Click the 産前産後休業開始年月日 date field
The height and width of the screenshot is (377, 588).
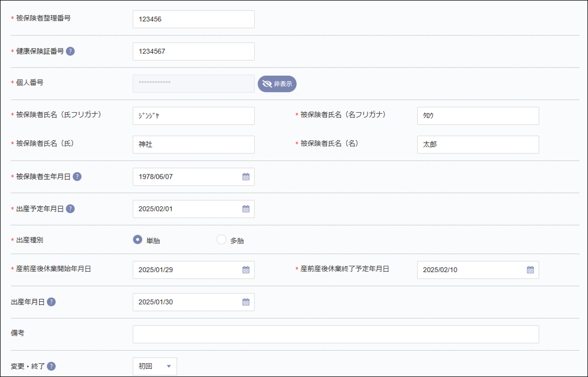coord(188,269)
